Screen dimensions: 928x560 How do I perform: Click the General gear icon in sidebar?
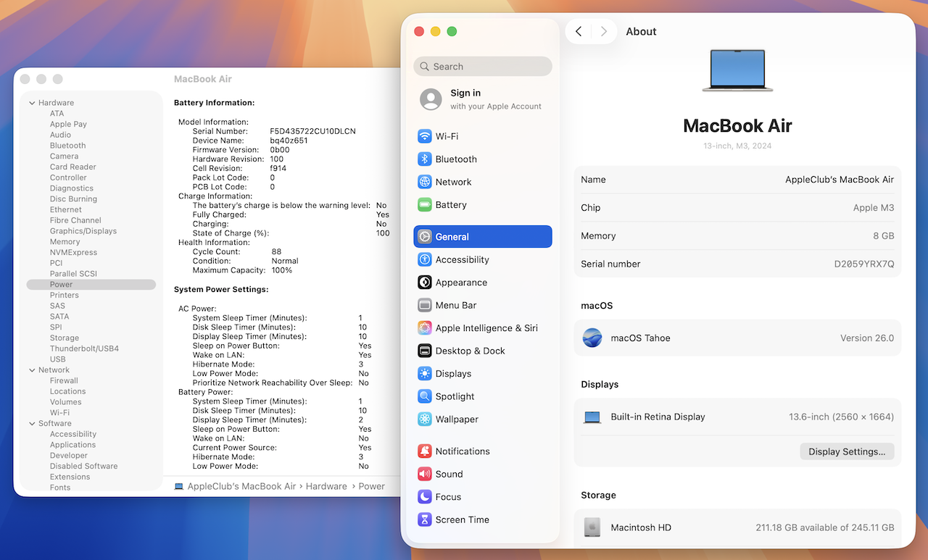click(425, 237)
